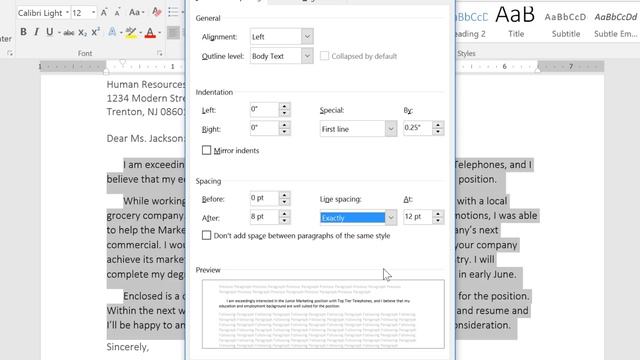
Task: Decrease the By indent value
Action: click(438, 132)
